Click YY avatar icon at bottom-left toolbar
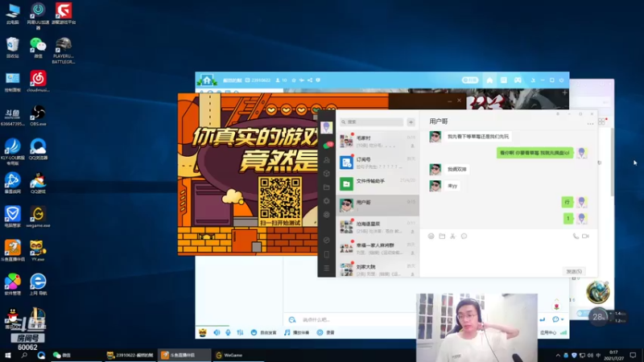Screen dimensions: 644x362 [203, 332]
